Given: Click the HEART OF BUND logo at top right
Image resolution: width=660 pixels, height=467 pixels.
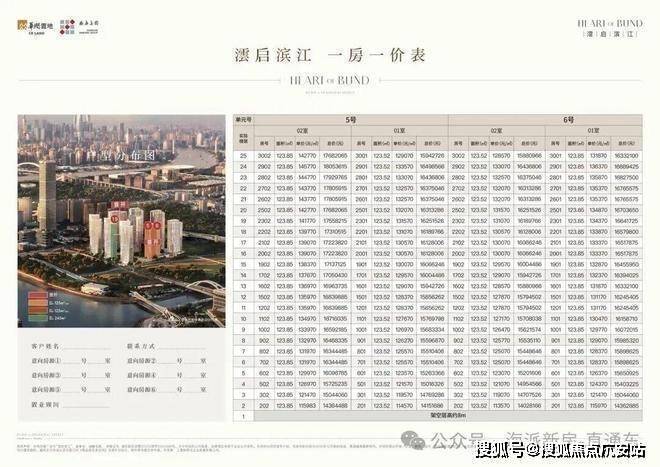Looking at the screenshot, I should pos(610,28).
